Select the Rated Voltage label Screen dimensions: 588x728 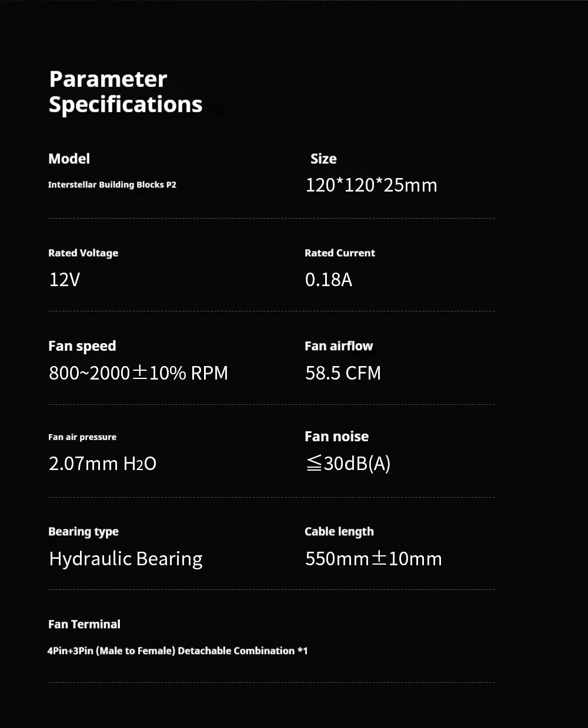tap(83, 253)
